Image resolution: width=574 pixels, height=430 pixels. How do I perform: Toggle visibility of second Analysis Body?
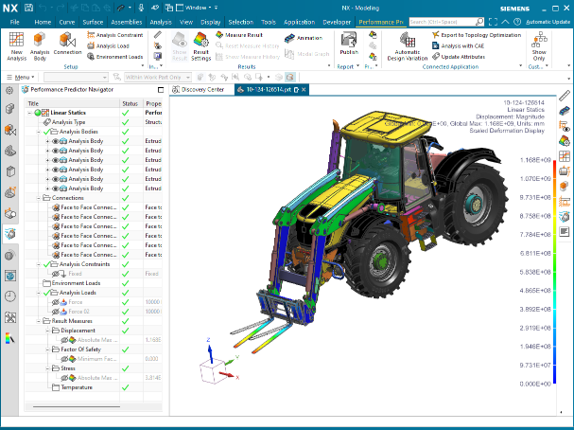(x=55, y=151)
